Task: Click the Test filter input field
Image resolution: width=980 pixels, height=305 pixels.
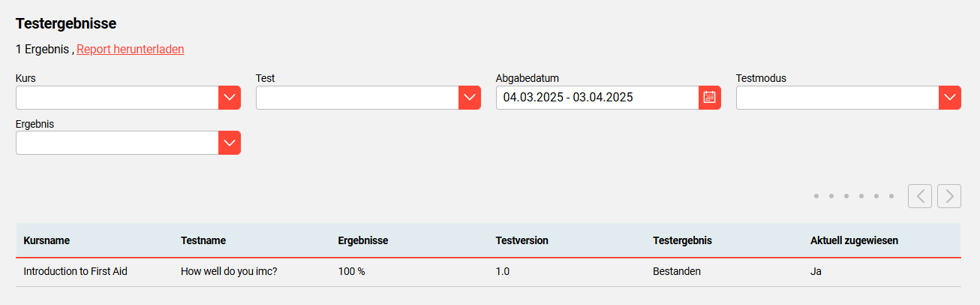Action: [357, 98]
